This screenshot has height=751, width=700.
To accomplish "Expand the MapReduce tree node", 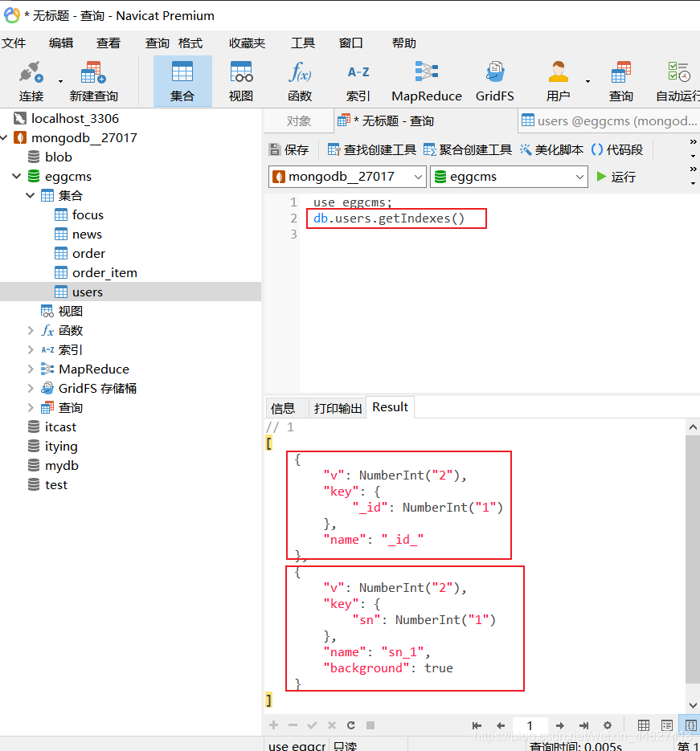I will point(31,369).
